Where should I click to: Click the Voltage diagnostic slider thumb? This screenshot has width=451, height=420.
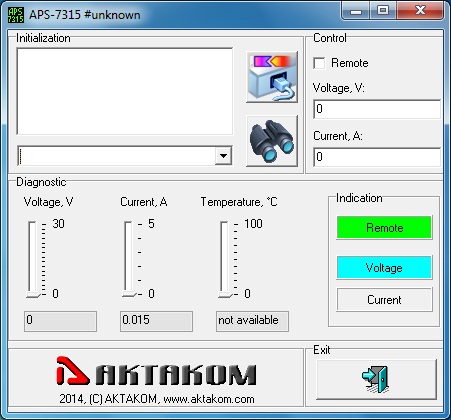(33, 294)
